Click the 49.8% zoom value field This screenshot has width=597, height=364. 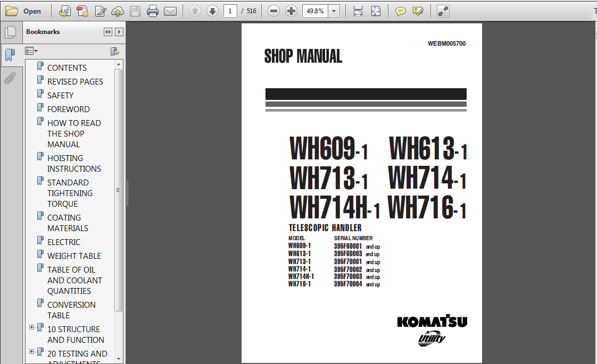point(315,11)
